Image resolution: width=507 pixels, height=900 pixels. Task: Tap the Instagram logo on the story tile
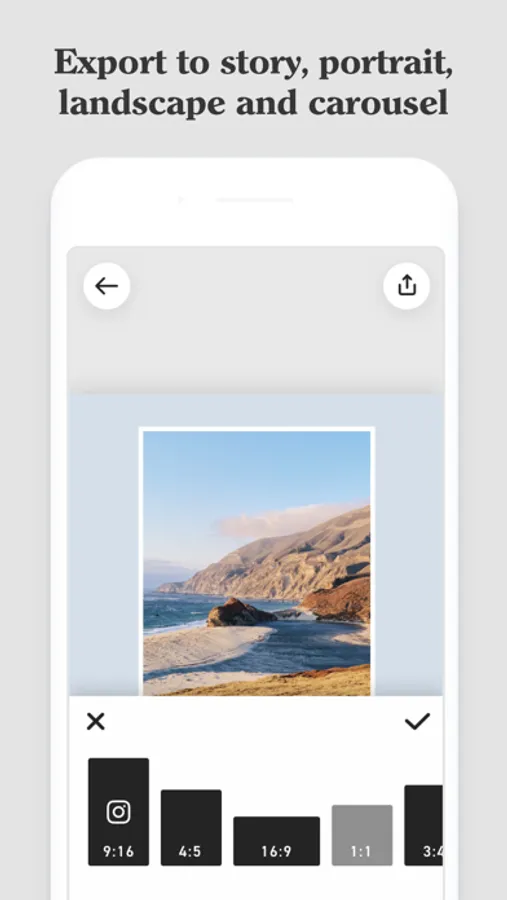118,812
